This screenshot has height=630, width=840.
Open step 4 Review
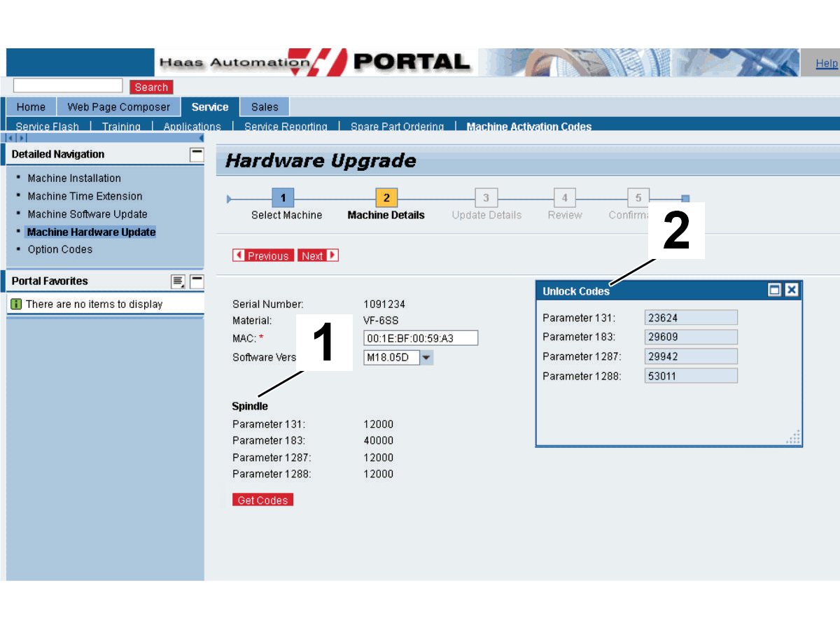[565, 198]
